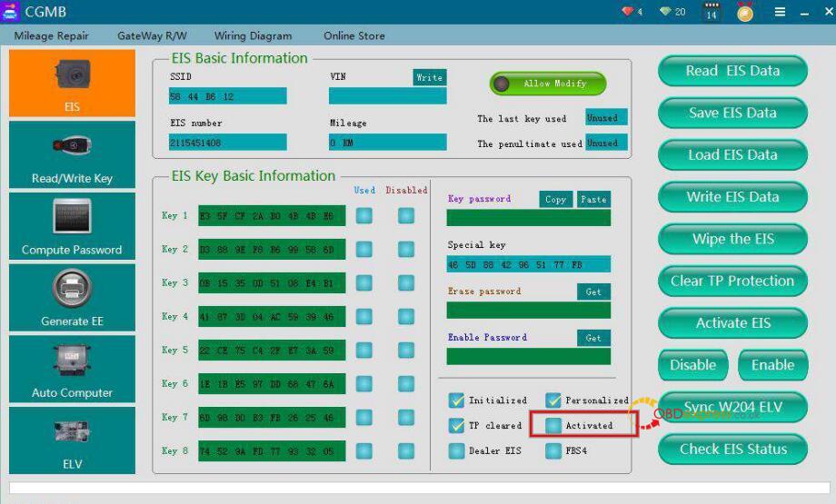
Task: Click the Write EIS Data button
Action: (732, 196)
